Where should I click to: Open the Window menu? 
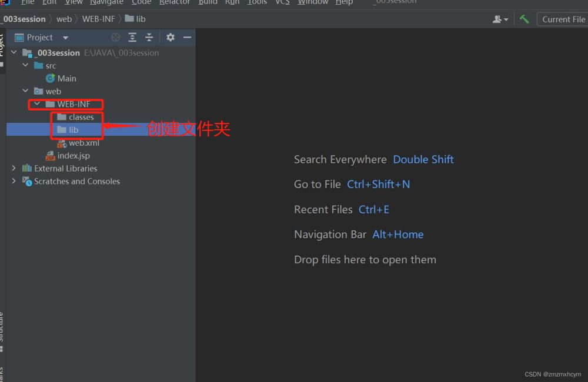point(313,2)
